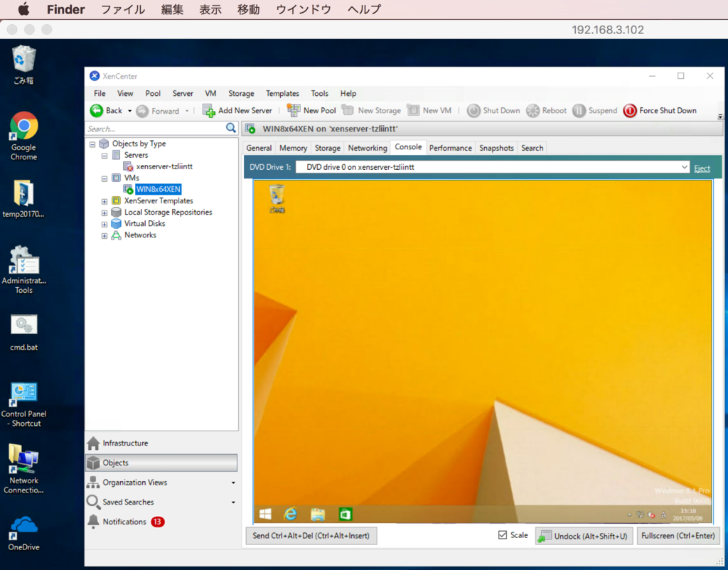Expand the Networks tree node

click(105, 236)
